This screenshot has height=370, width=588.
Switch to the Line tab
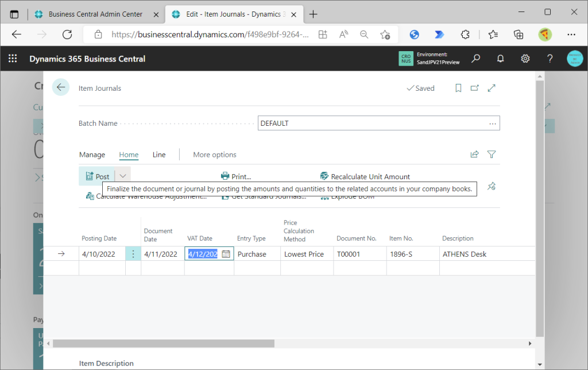tap(159, 155)
